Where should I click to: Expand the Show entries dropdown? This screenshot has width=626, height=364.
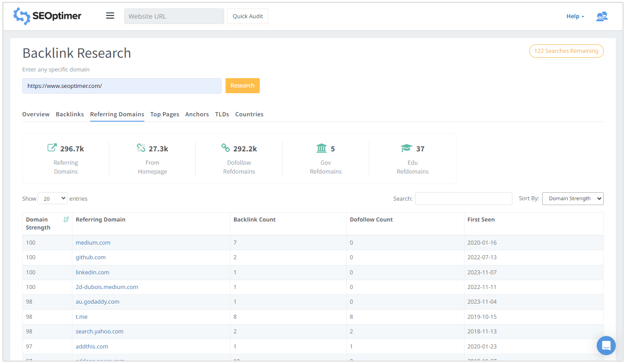click(x=53, y=198)
